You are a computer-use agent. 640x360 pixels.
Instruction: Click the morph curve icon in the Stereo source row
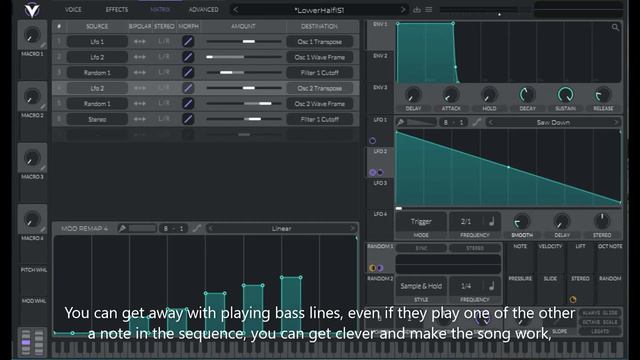click(188, 119)
